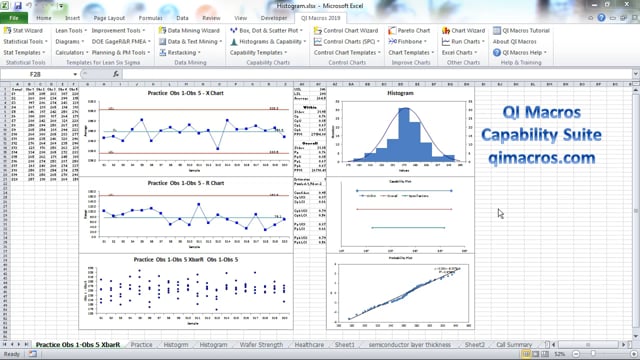Launch the Data Mining Wizard
This screenshot has width=640, height=360.
pyautogui.click(x=189, y=31)
